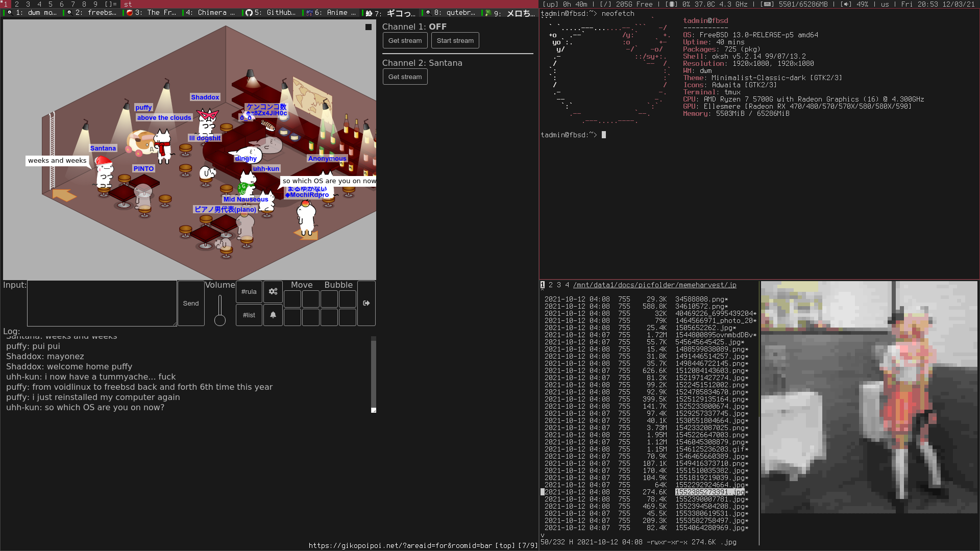Image resolution: width=980 pixels, height=551 pixels.
Task: Click the Send button
Action: (191, 303)
